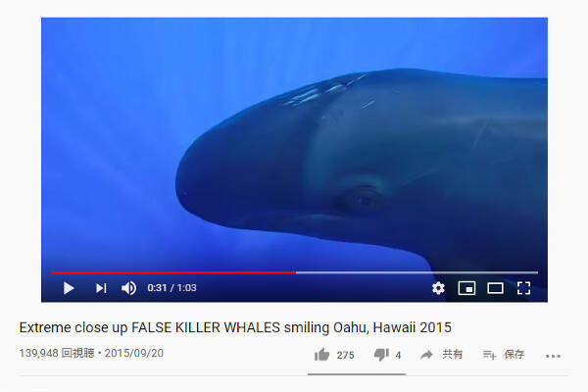The image size is (588, 392).
Task: Expand the three-dot more actions menu
Action: tap(553, 356)
